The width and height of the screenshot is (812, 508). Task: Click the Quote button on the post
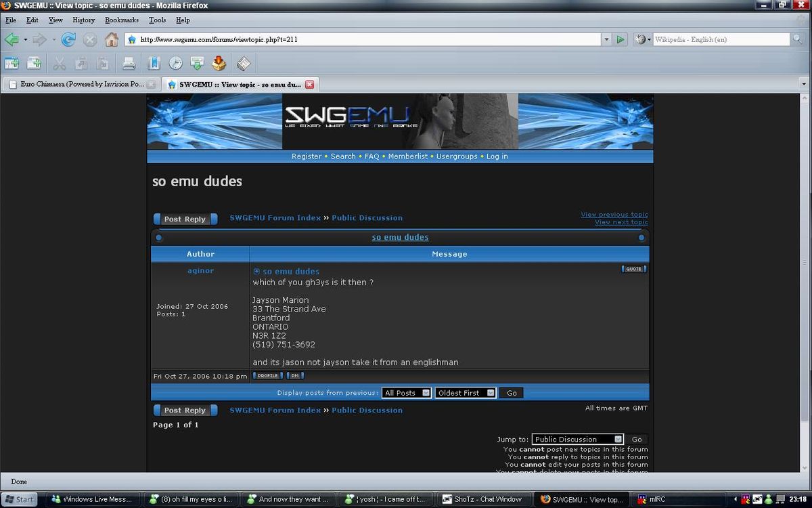click(x=633, y=269)
